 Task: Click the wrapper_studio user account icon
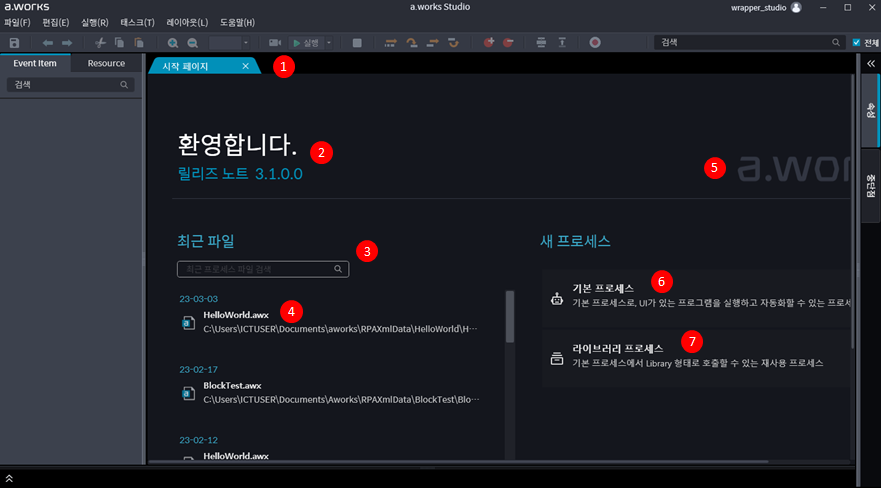(x=796, y=7)
